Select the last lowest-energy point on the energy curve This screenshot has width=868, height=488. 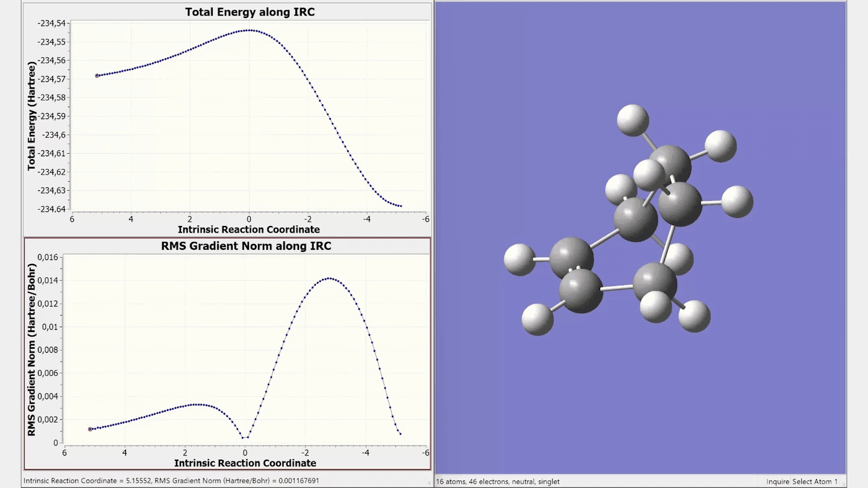(401, 206)
